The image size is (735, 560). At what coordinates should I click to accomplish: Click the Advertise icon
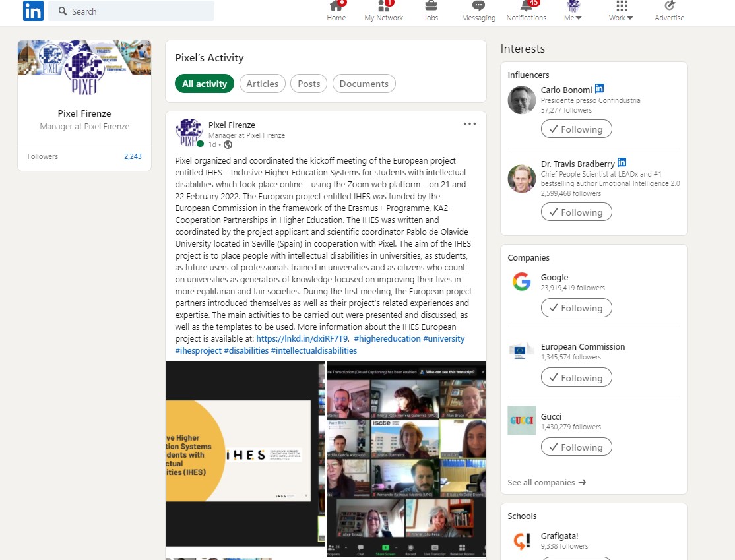click(670, 6)
